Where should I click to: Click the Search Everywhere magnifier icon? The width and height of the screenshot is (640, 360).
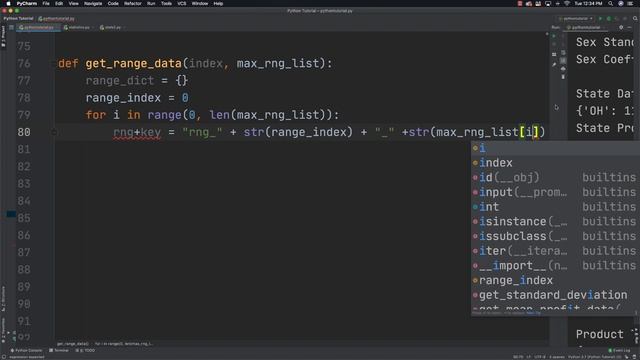tap(635, 18)
